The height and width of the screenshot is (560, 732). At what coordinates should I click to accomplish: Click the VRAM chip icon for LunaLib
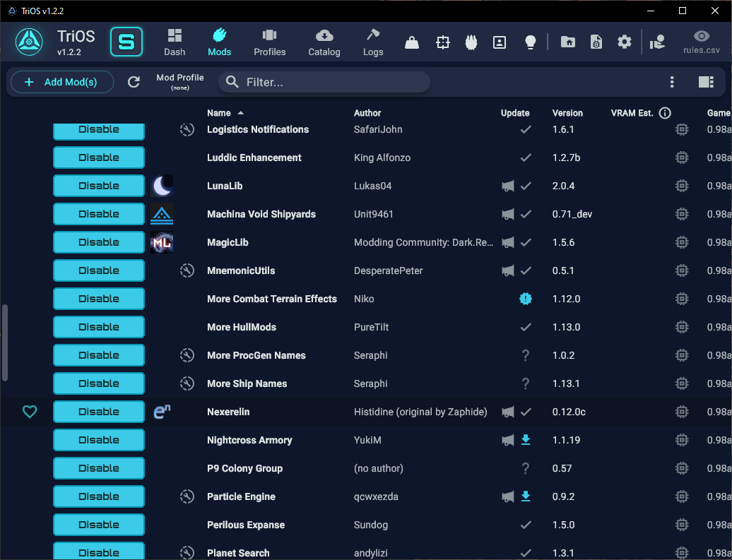tap(681, 186)
